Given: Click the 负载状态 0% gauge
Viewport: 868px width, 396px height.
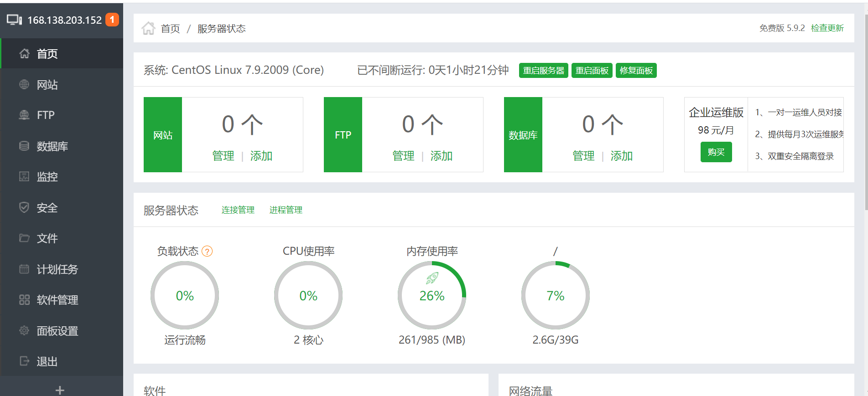Looking at the screenshot, I should (x=185, y=295).
